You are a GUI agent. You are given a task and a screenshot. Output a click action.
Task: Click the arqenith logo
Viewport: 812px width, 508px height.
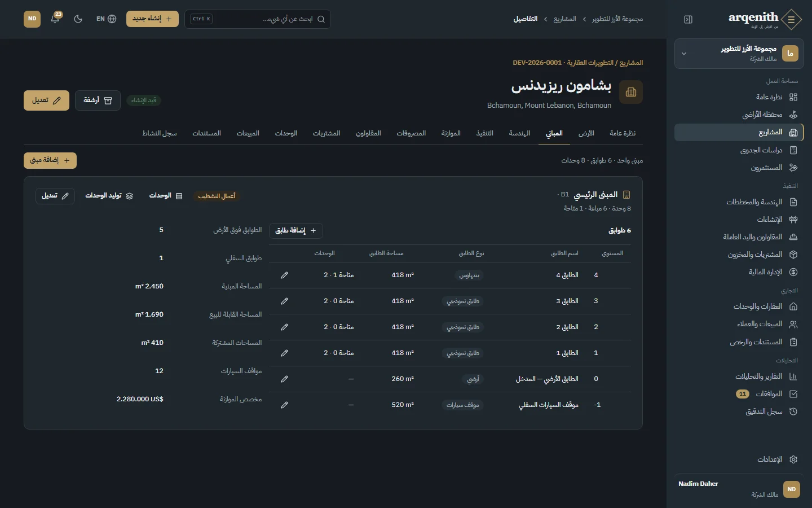click(x=765, y=19)
